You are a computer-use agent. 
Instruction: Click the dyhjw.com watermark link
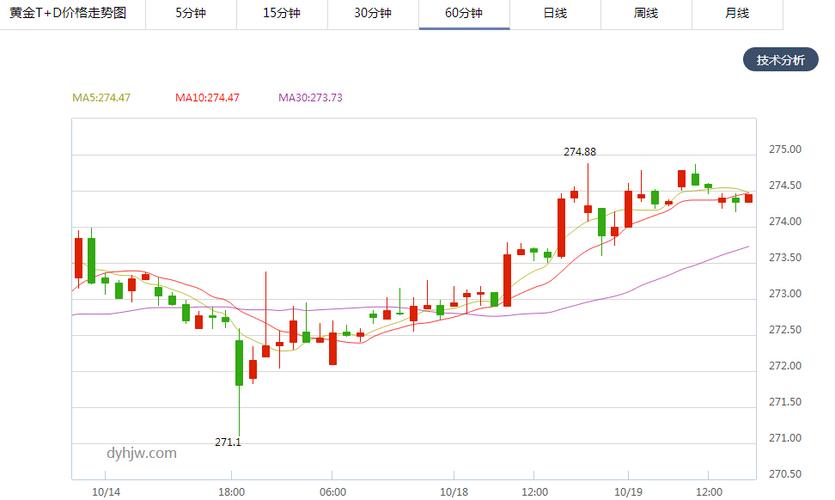coord(141,453)
